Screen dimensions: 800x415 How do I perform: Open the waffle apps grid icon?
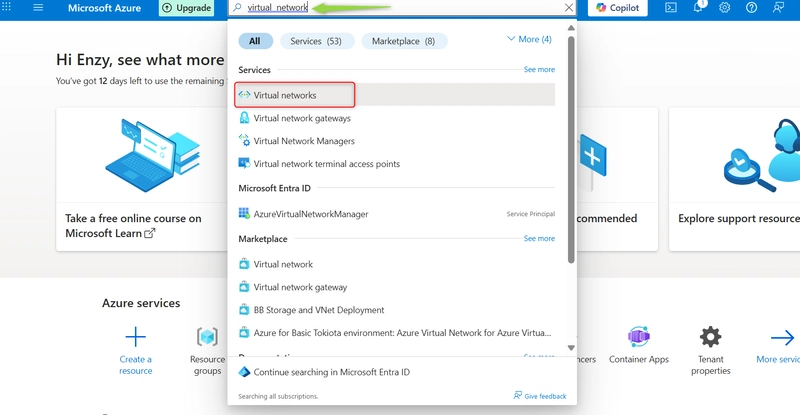tap(6, 7)
